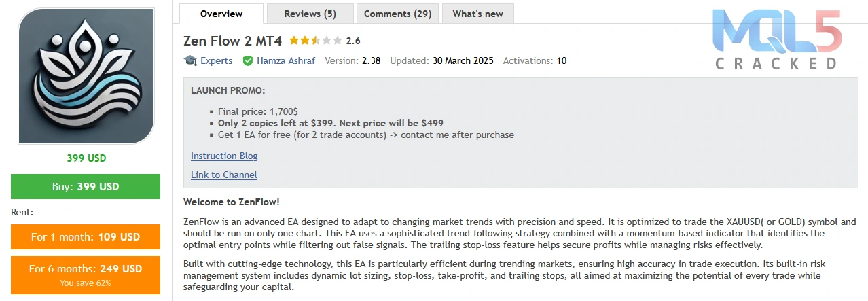
Task: Follow the Link to Channel hyperlink
Action: point(224,175)
